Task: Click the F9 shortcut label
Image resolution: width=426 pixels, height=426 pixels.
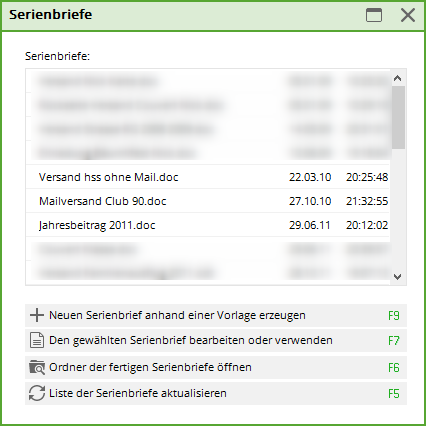Action: point(394,315)
